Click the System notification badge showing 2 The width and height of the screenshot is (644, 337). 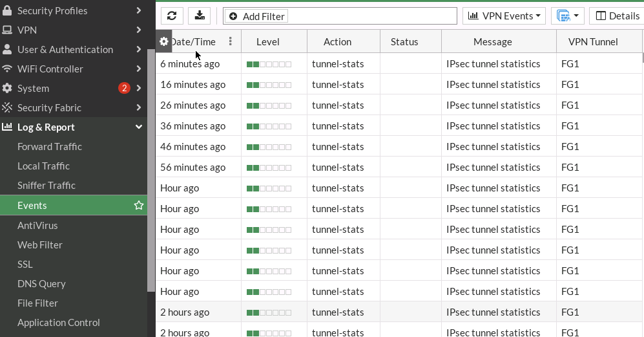pos(124,89)
